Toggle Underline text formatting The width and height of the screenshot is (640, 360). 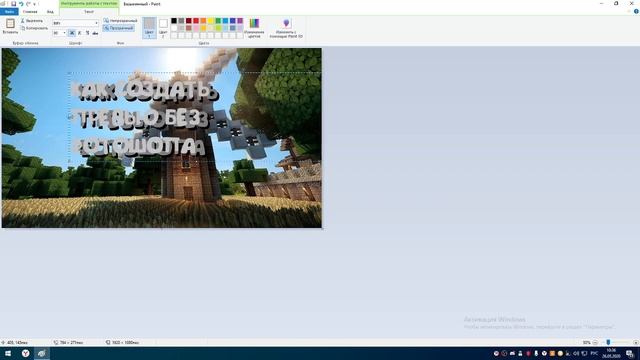click(x=87, y=33)
